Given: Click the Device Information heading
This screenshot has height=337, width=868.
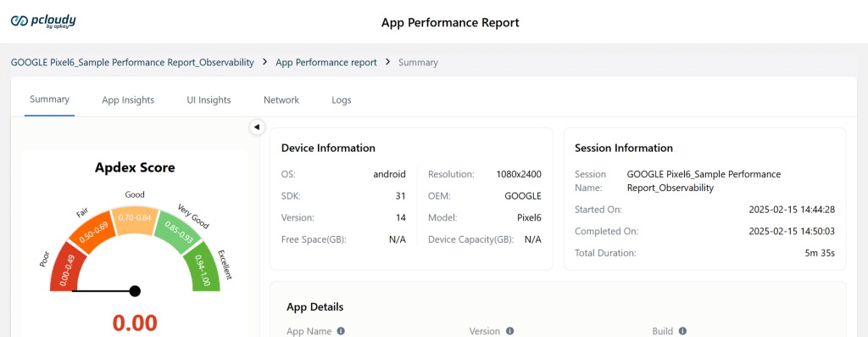Looking at the screenshot, I should click(x=328, y=148).
